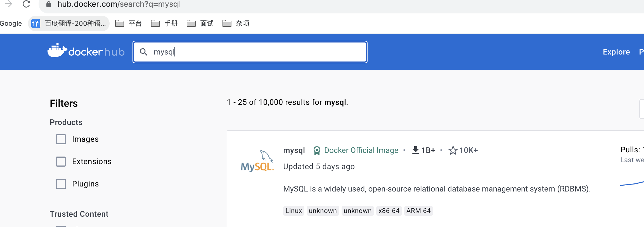Open the Google bookmark
644x227 pixels.
pos(11,23)
